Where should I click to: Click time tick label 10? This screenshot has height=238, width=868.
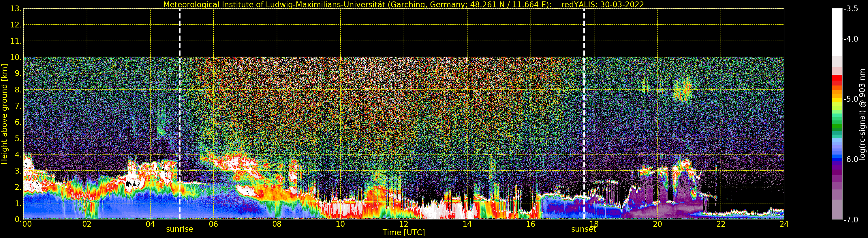(x=340, y=224)
